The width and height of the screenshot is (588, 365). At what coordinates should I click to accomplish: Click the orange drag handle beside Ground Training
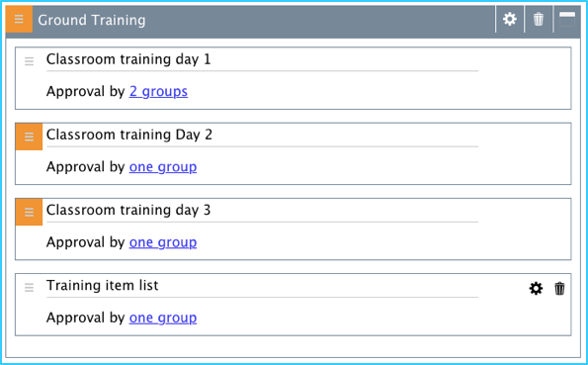[19, 19]
